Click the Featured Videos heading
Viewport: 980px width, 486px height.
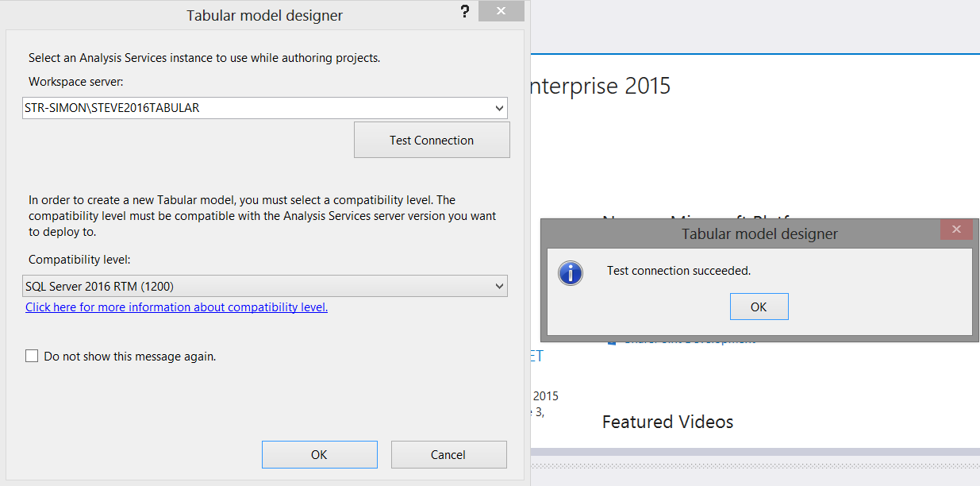(x=667, y=422)
